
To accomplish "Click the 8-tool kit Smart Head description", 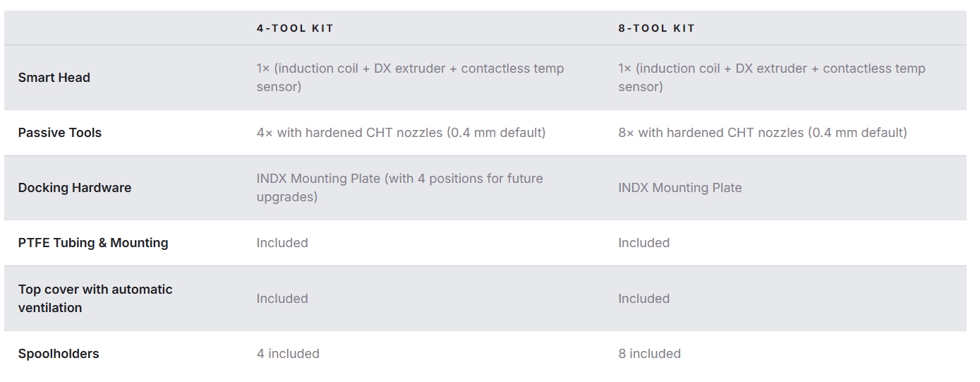I will (772, 78).
